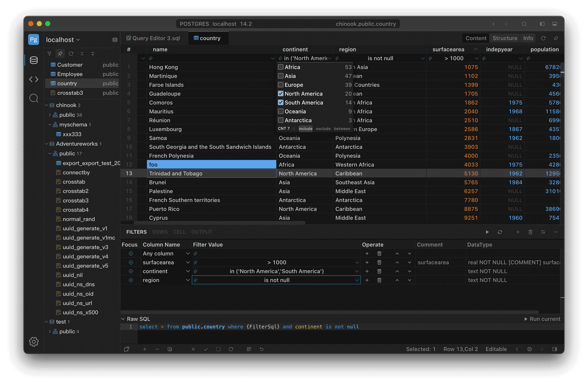588x385 pixels.
Task: Open the database explorer sidebar icon
Action: 34,60
